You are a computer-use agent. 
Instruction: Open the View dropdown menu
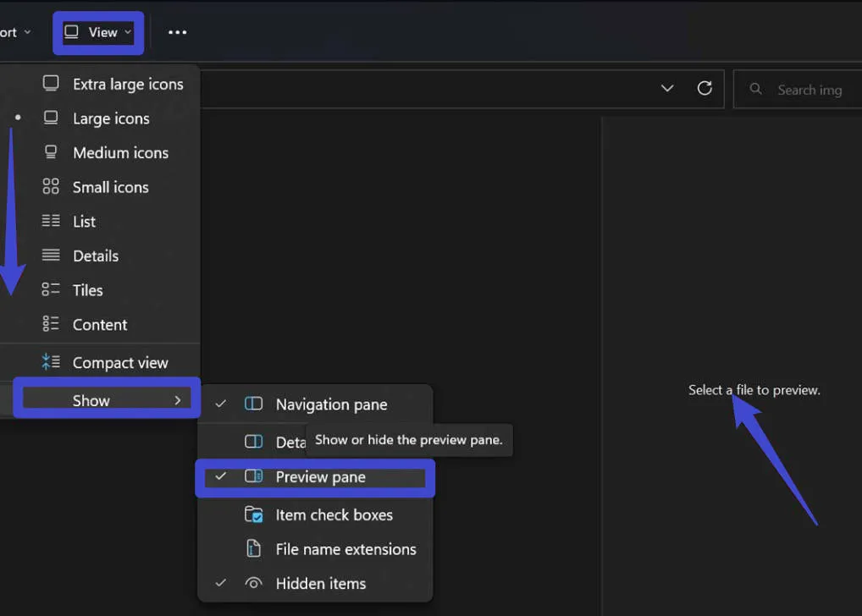coord(98,33)
